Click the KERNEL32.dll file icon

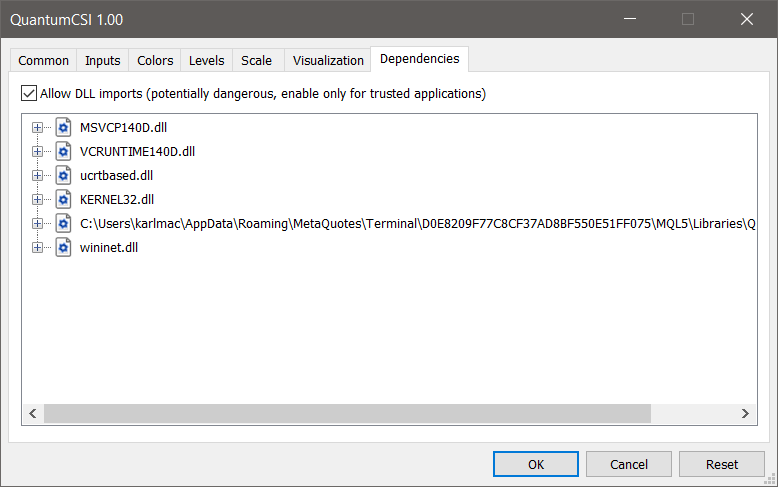click(x=63, y=200)
